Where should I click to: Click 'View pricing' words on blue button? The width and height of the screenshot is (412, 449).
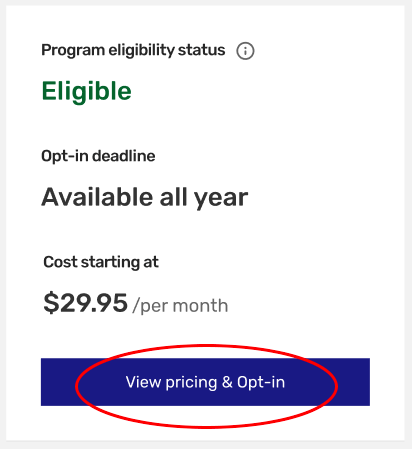171,382
